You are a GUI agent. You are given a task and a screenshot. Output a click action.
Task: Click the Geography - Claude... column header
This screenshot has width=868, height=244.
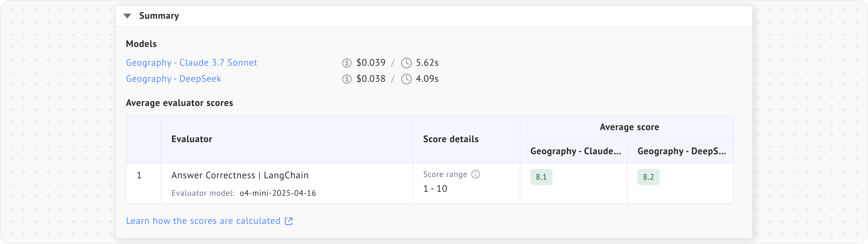pyautogui.click(x=575, y=151)
